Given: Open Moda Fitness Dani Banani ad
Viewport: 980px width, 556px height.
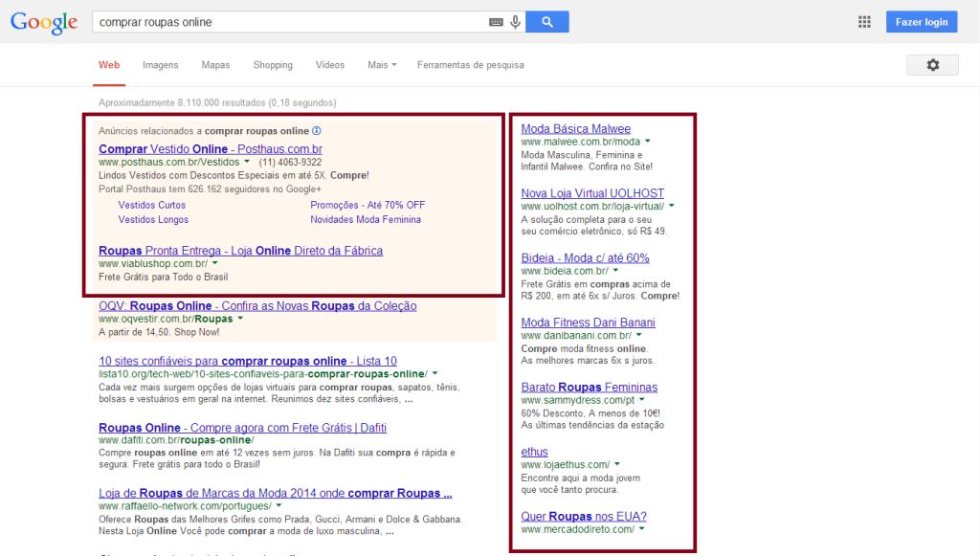Looking at the screenshot, I should [589, 322].
